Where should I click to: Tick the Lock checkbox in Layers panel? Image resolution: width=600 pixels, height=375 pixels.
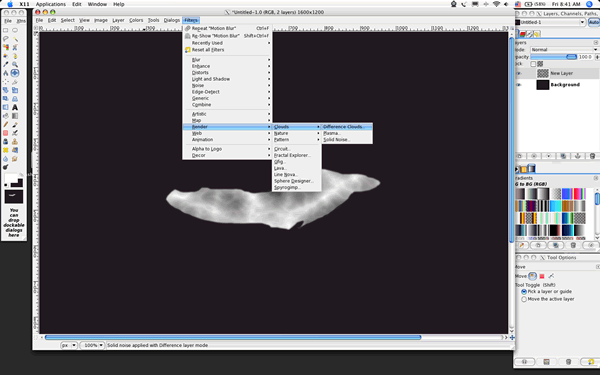point(533,64)
